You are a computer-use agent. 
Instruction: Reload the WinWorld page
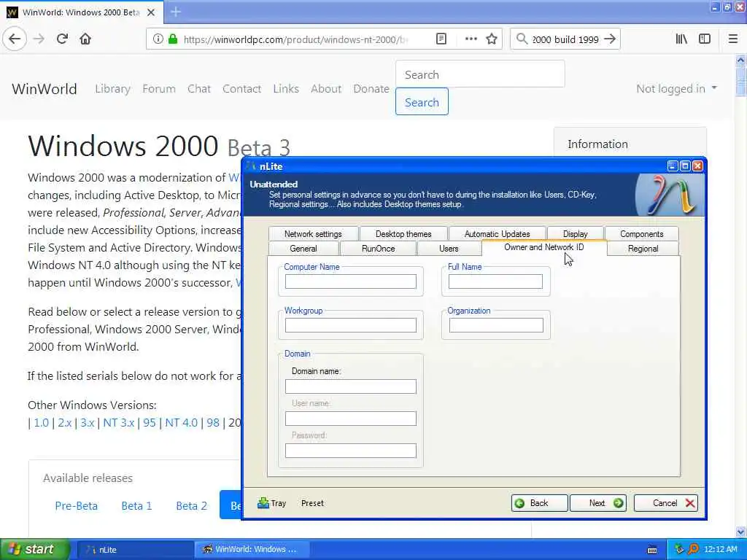[62, 39]
